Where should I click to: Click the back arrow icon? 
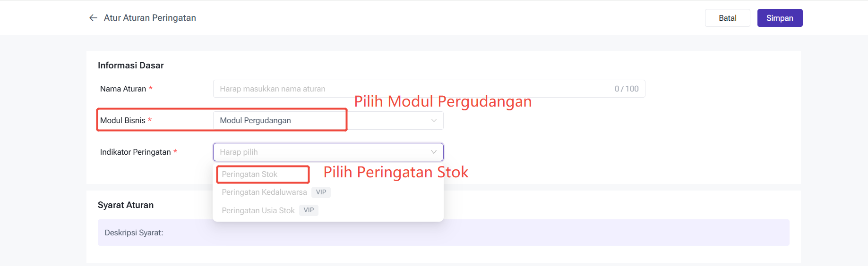click(x=93, y=18)
